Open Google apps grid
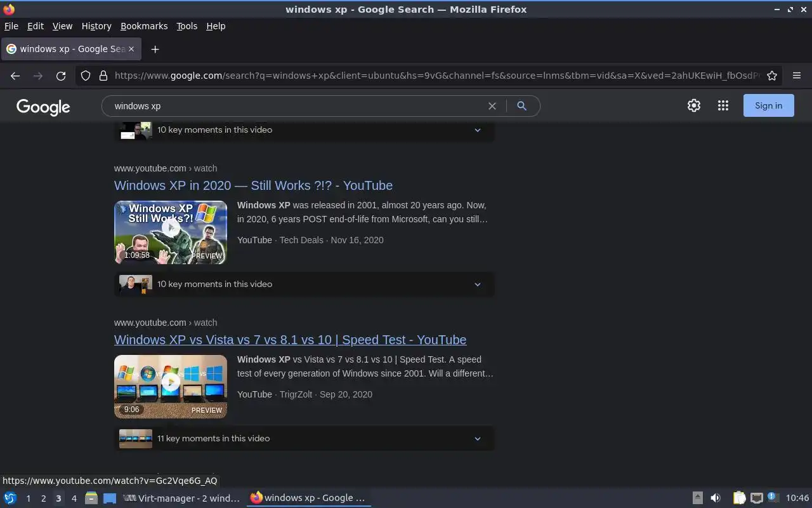 (x=723, y=106)
